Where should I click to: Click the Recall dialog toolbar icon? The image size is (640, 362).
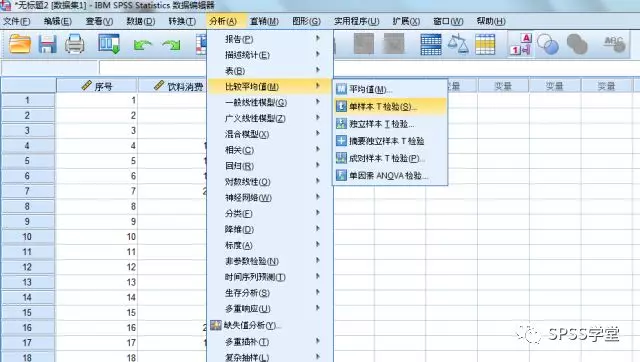coord(109,44)
